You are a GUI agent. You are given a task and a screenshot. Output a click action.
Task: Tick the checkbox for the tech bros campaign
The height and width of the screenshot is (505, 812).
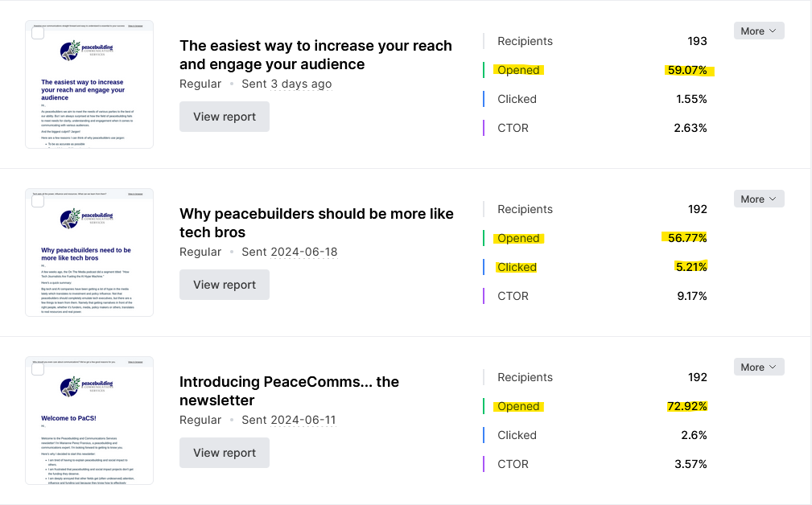tap(38, 201)
